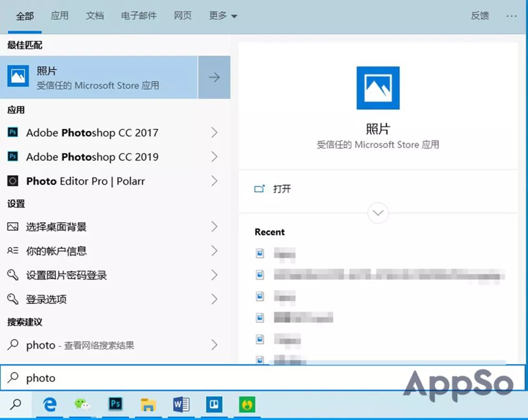Switch to the 电子邮件 tab
The image size is (528, 420).
click(x=139, y=15)
